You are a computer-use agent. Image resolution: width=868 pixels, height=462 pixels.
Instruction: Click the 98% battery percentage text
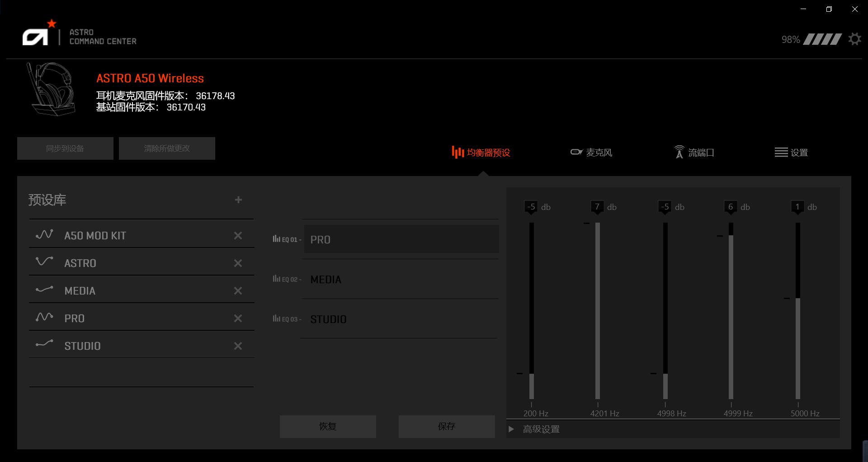click(x=791, y=40)
